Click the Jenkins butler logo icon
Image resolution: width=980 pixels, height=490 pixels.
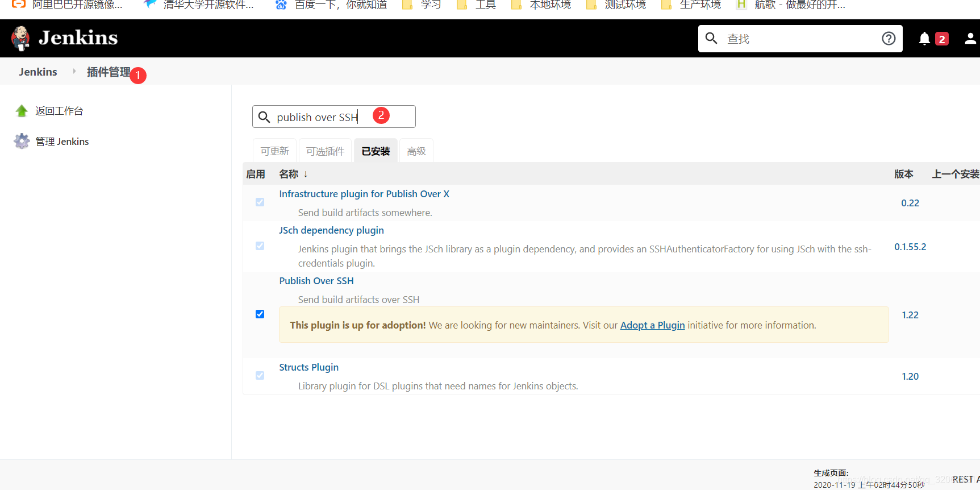(x=20, y=38)
